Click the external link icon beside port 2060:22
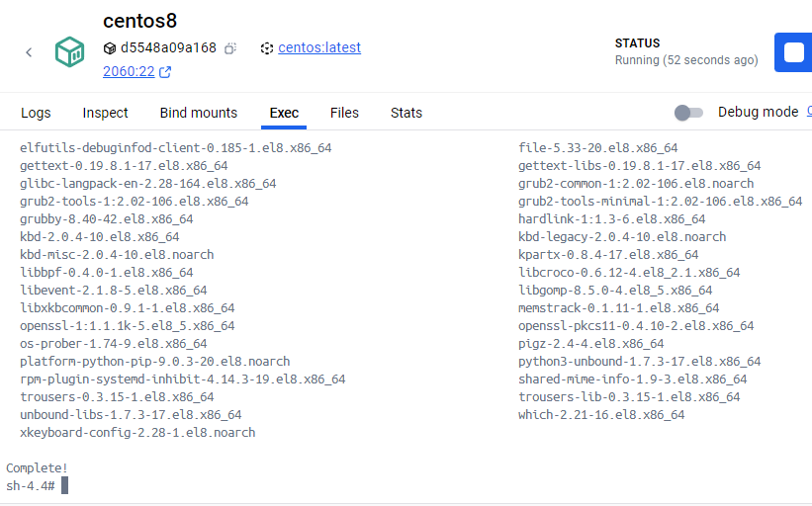The image size is (812, 506). coord(165,72)
